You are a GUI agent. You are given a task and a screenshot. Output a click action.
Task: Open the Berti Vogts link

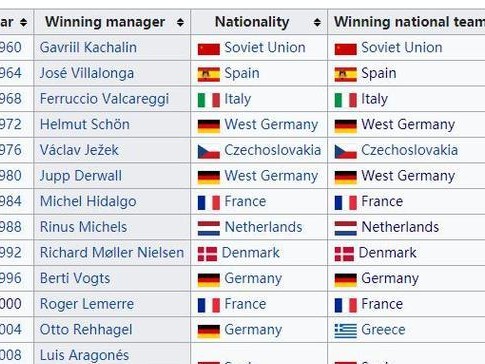coord(75,278)
